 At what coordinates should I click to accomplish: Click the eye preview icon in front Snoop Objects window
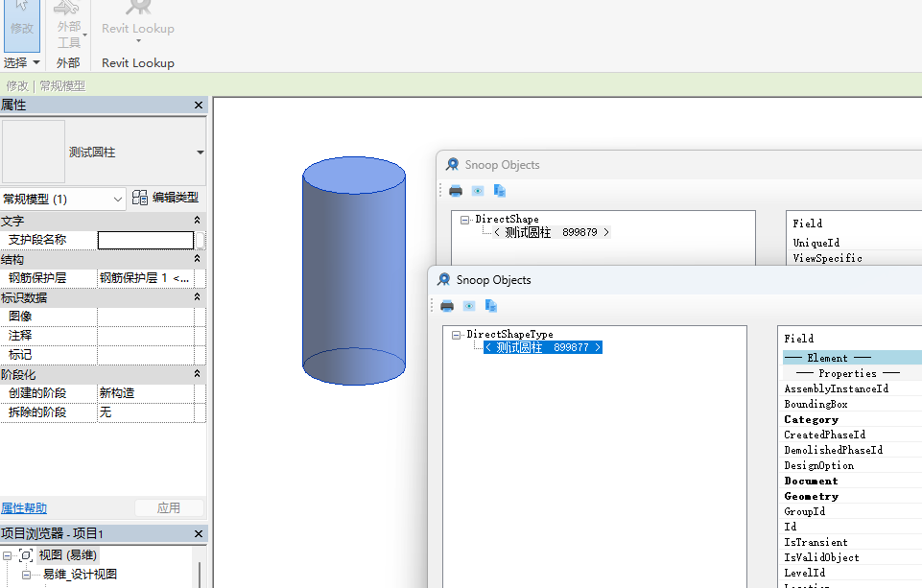coord(468,306)
